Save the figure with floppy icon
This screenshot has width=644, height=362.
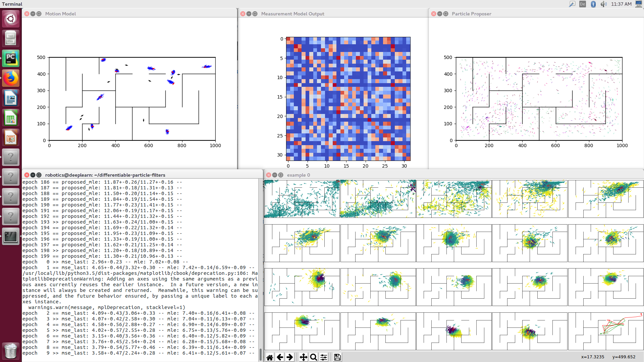pos(337,357)
